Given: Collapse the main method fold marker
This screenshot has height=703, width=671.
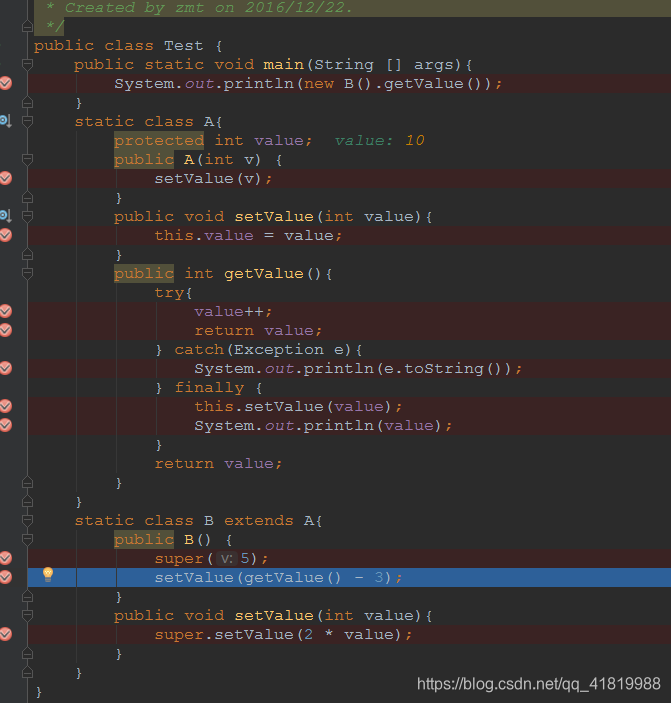Looking at the screenshot, I should point(27,64).
